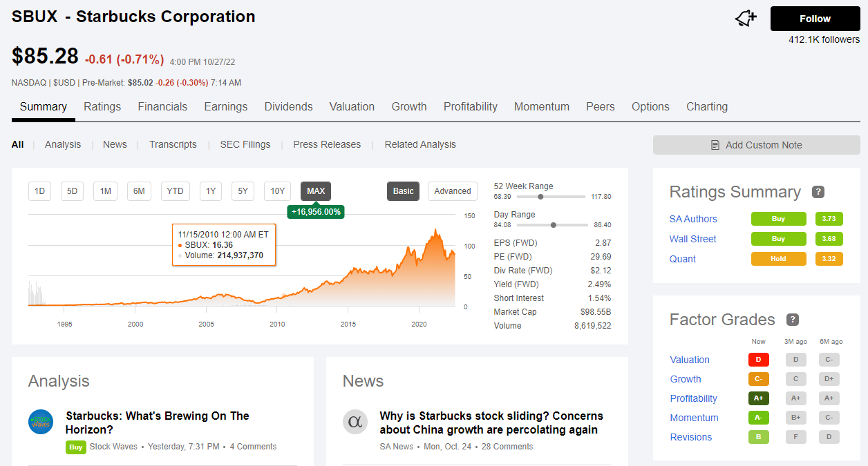
Task: Open the Options tab
Action: pos(650,107)
